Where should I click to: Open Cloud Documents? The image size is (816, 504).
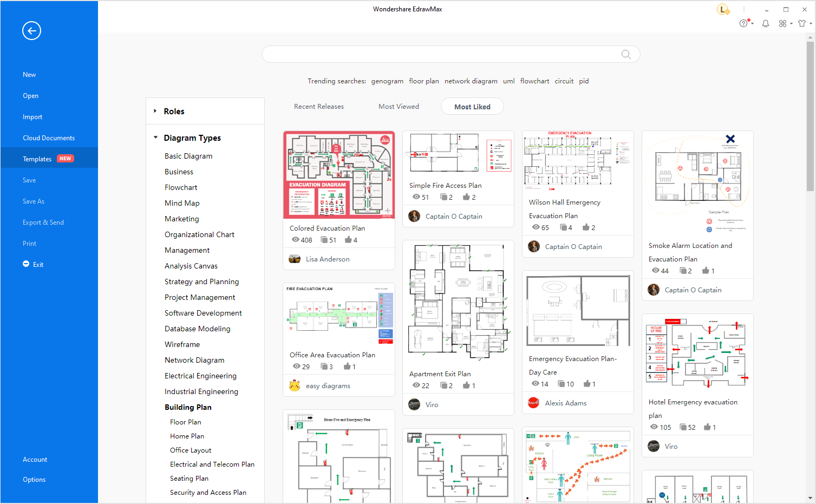[49, 138]
